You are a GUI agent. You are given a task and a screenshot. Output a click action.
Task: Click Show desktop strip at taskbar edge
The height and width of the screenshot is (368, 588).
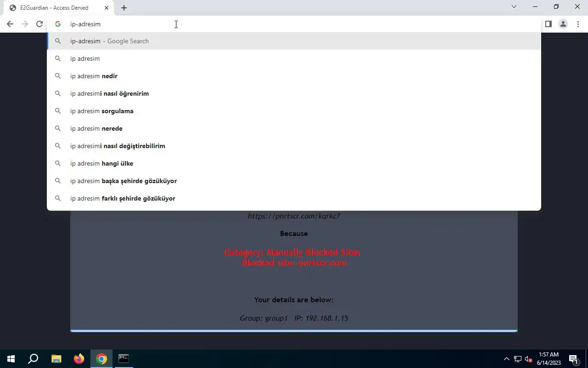587,359
